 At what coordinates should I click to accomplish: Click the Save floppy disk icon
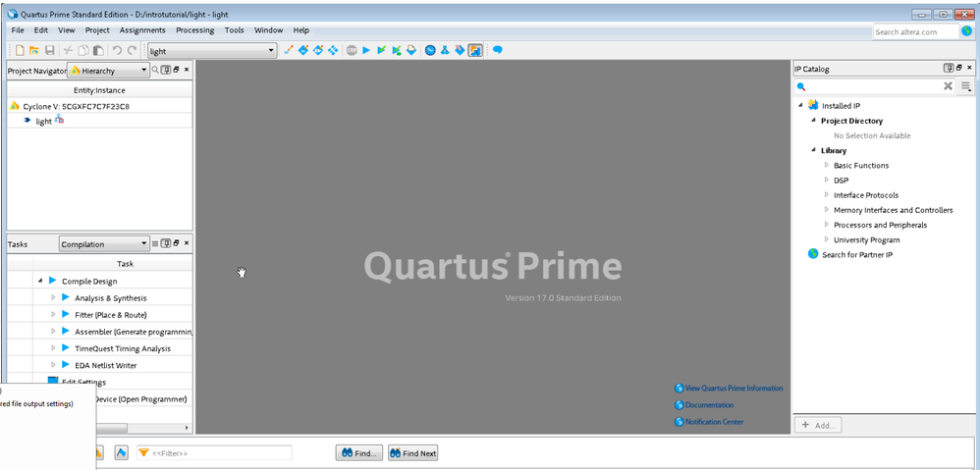coord(49,51)
